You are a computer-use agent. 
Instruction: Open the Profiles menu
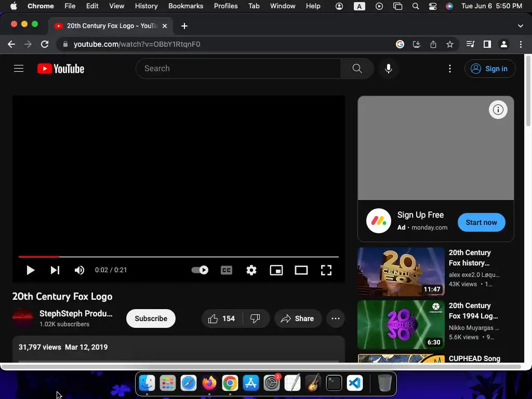point(225,6)
